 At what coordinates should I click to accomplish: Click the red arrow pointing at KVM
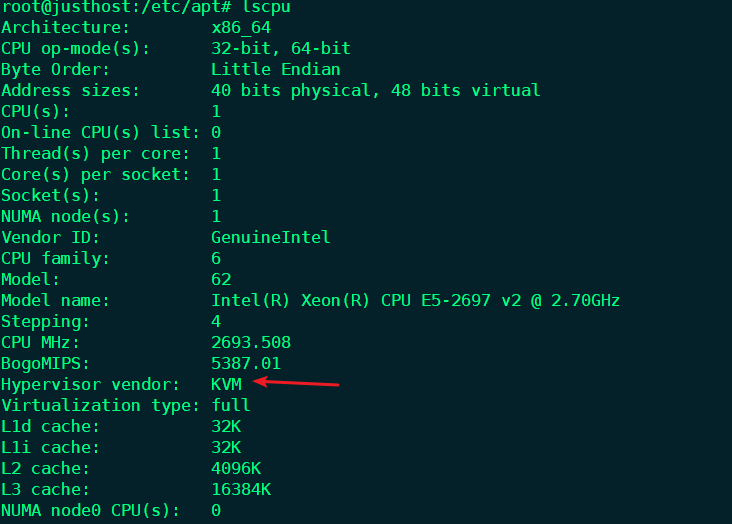click(298, 382)
